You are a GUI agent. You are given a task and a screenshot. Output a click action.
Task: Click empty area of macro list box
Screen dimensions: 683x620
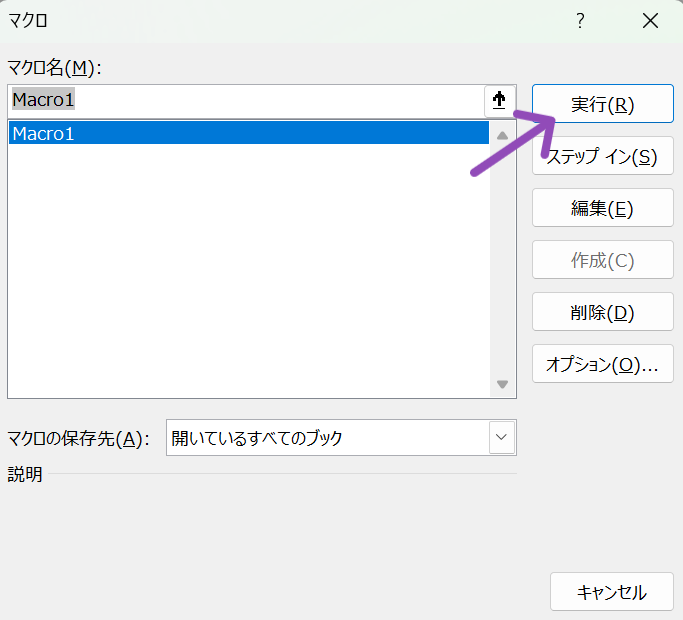tap(249, 270)
